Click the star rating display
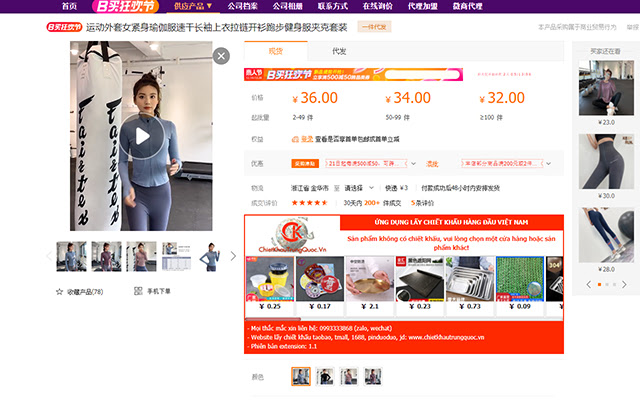This screenshot has height=400, width=640. tap(309, 203)
